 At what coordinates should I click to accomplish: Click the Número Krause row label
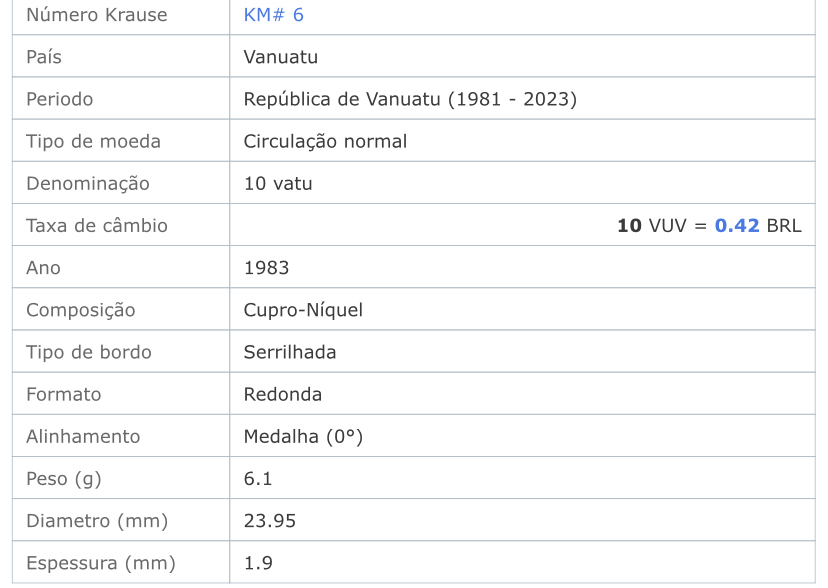coord(97,15)
